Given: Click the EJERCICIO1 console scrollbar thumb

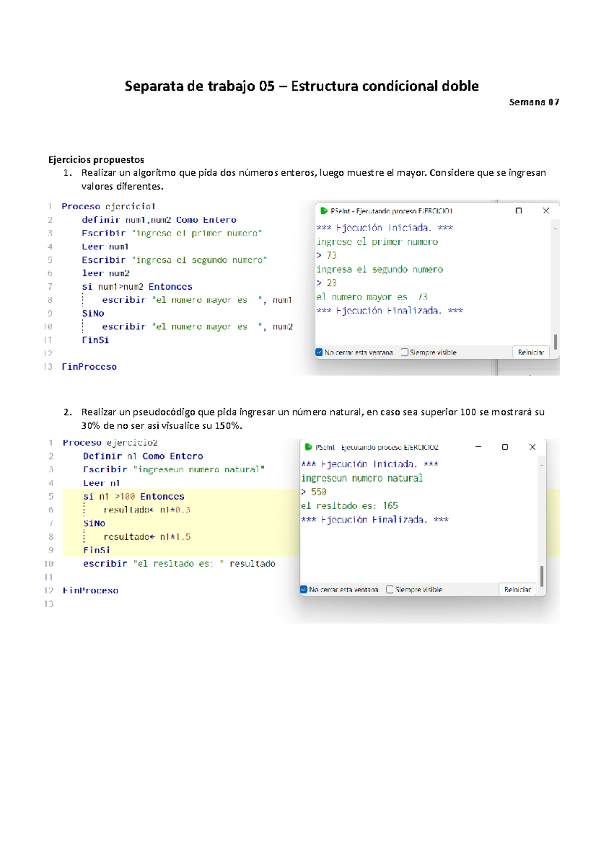Looking at the screenshot, I should pos(555,341).
